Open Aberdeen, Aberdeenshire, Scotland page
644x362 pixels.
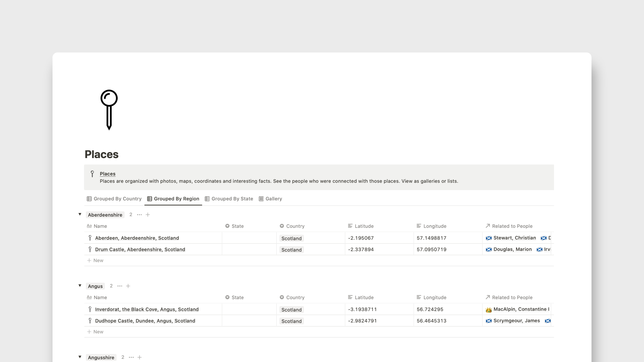(137, 238)
